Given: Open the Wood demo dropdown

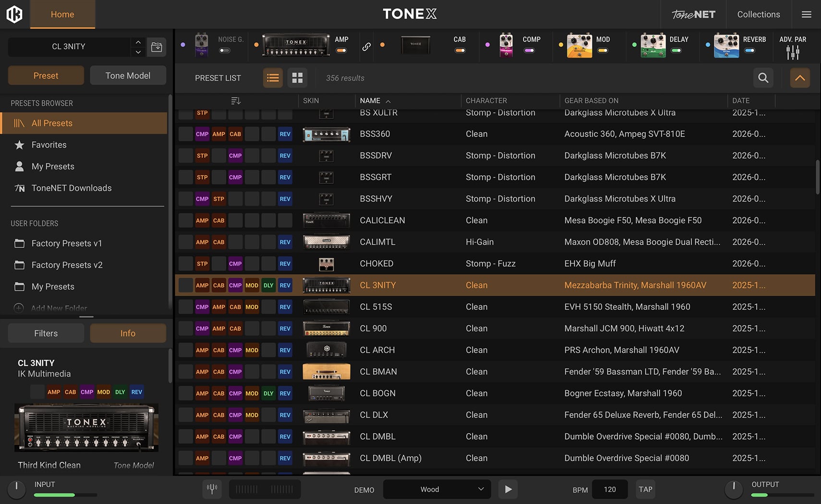Looking at the screenshot, I should [437, 489].
